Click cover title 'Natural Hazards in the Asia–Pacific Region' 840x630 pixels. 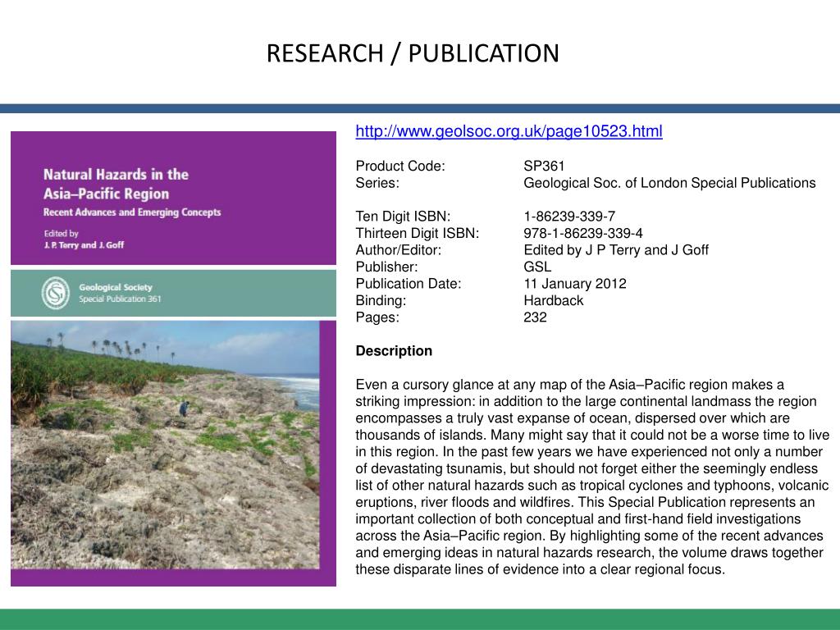point(116,184)
